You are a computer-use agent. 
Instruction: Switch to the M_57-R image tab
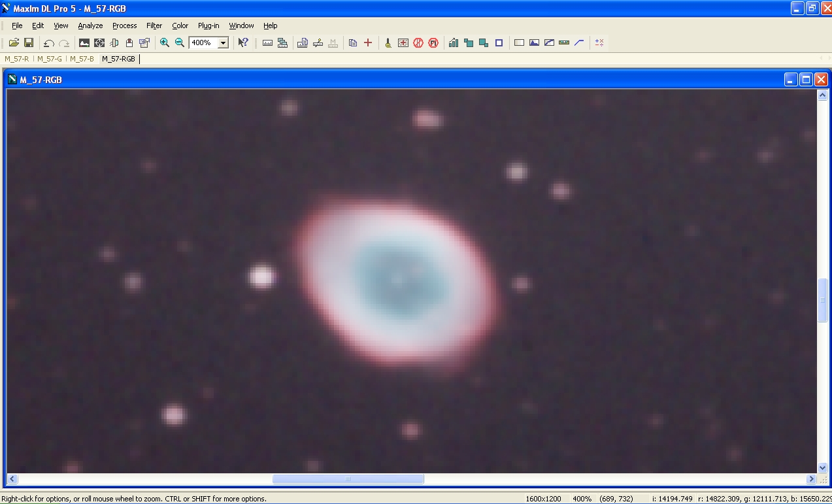(17, 59)
